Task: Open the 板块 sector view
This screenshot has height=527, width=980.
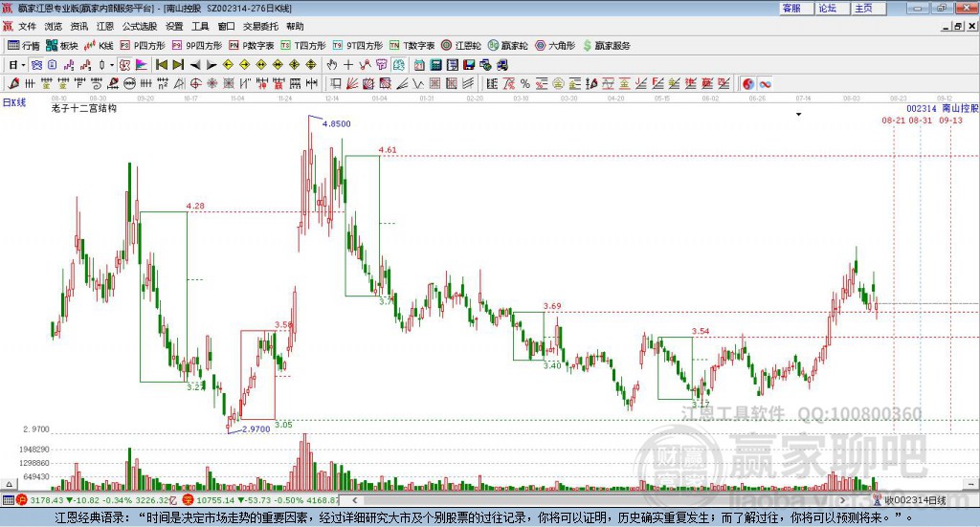Action: click(x=62, y=46)
